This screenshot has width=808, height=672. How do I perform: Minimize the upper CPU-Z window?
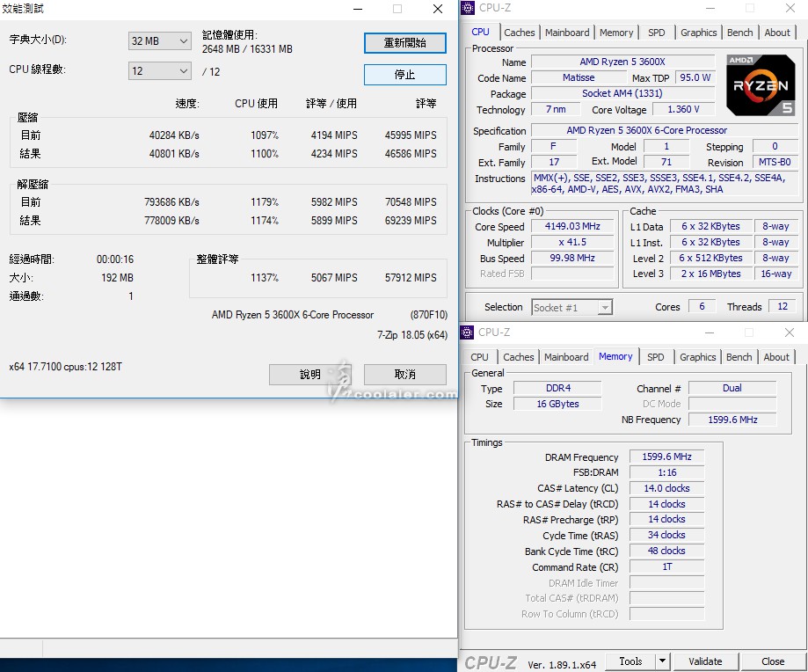[710, 8]
